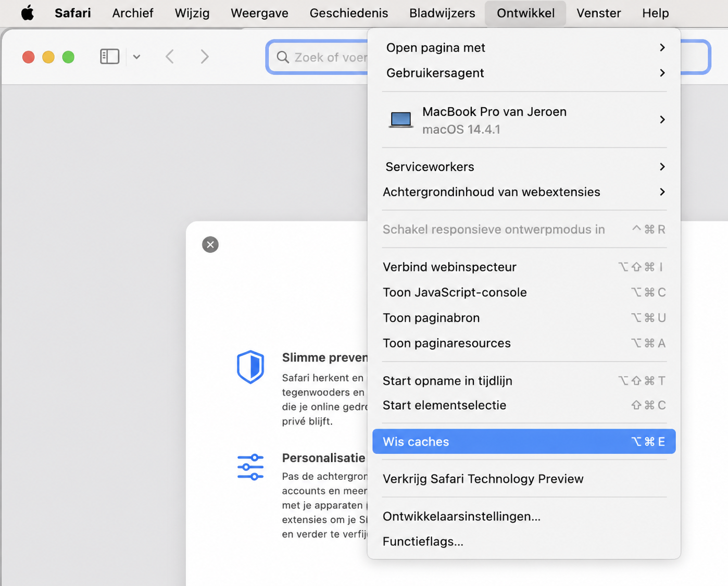Choose Verkrijg Safari Technology Preview
The image size is (728, 586).
click(524, 479)
